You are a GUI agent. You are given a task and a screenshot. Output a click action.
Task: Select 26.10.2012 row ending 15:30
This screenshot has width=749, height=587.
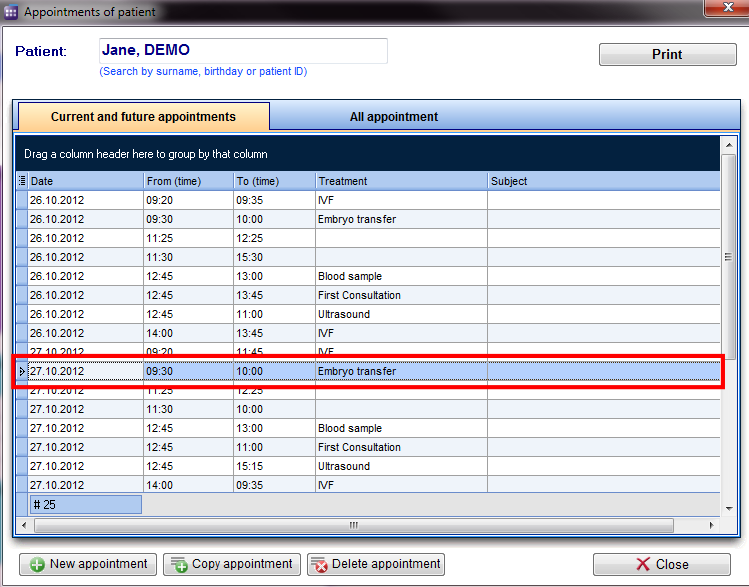click(x=368, y=257)
